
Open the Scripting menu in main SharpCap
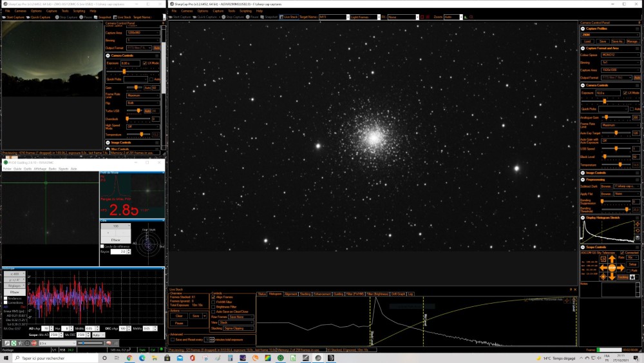(x=245, y=11)
